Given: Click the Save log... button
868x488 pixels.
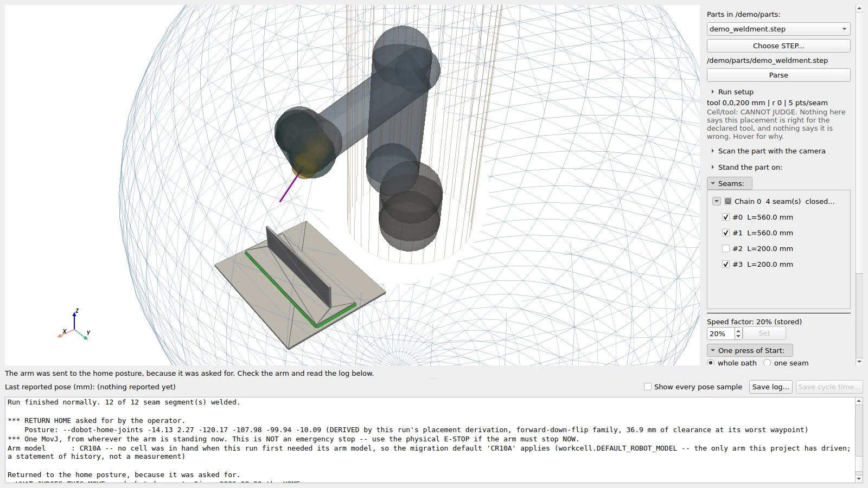Looking at the screenshot, I should tap(770, 387).
